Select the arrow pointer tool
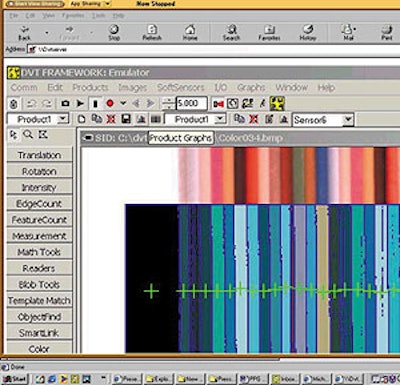400x385 pixels. [14, 135]
